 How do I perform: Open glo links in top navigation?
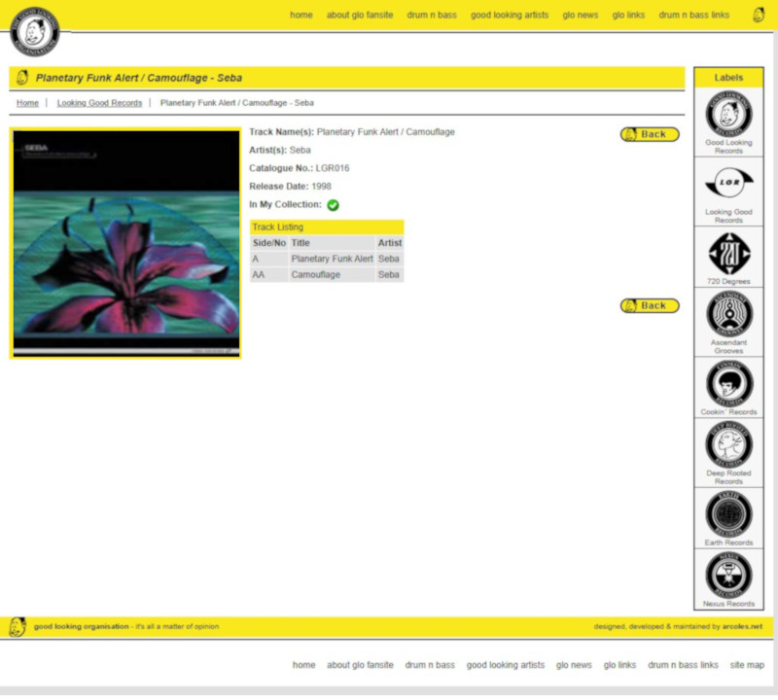(628, 15)
